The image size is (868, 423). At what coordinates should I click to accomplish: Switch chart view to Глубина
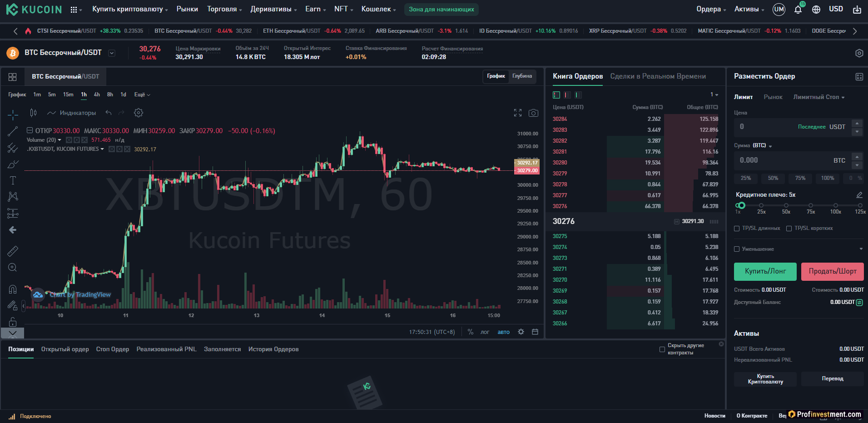click(522, 76)
